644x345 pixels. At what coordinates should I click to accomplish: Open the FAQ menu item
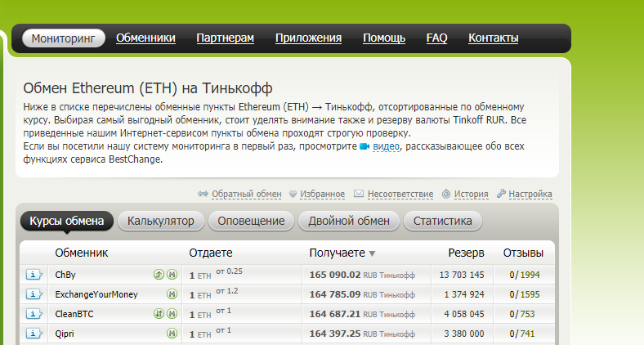click(x=436, y=38)
